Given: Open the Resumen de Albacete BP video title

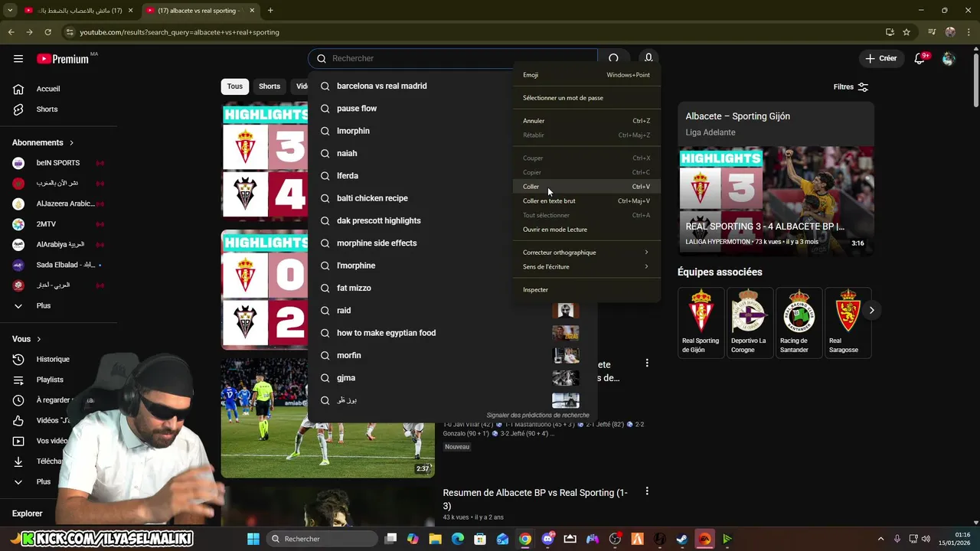Looking at the screenshot, I should click(535, 499).
